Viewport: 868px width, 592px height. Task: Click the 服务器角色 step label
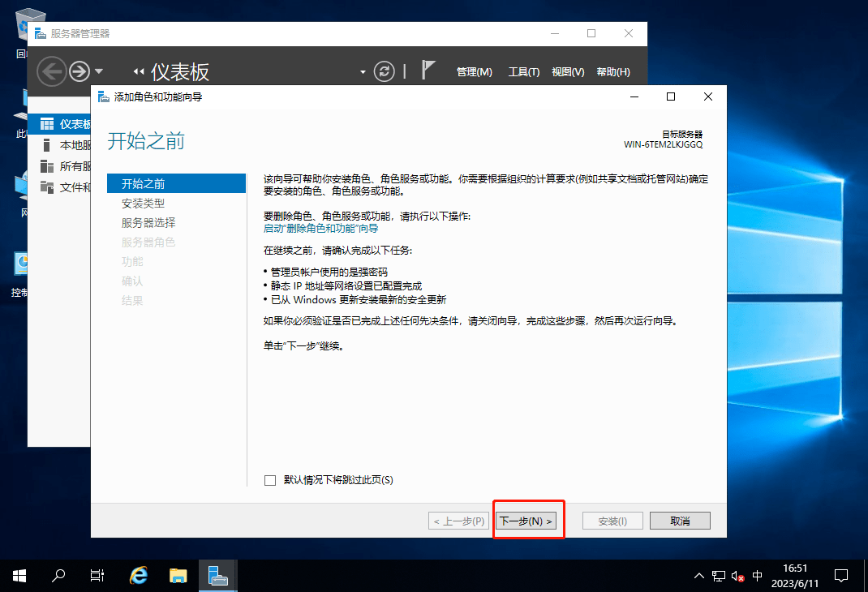pyautogui.click(x=148, y=242)
